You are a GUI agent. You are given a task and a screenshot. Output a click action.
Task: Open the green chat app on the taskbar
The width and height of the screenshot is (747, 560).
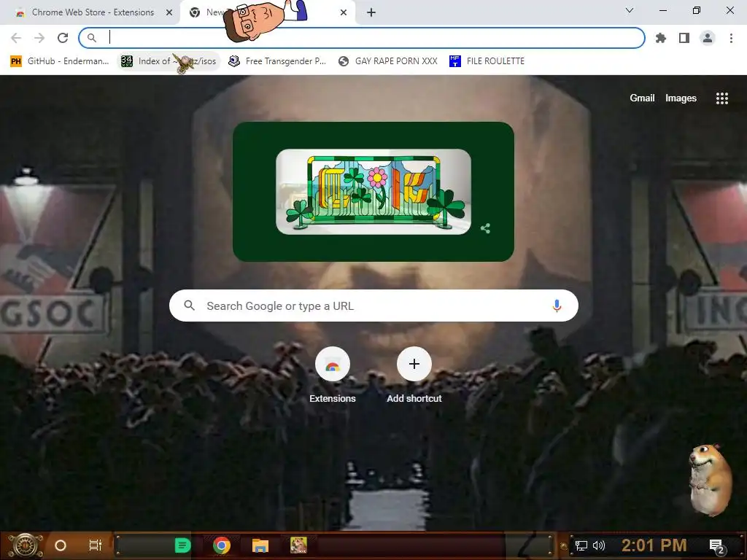(x=182, y=545)
